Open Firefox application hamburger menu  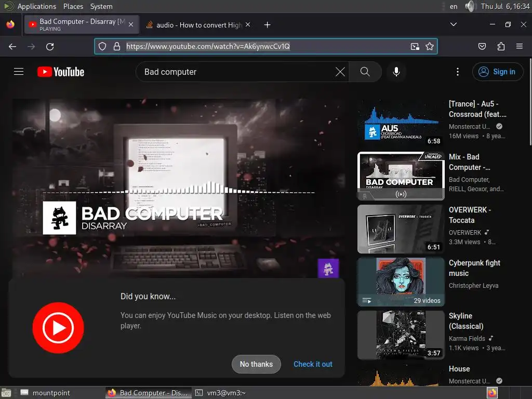520,46
